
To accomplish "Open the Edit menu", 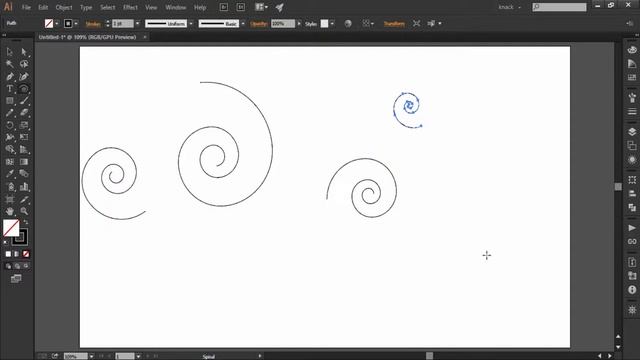I will click(x=43, y=7).
